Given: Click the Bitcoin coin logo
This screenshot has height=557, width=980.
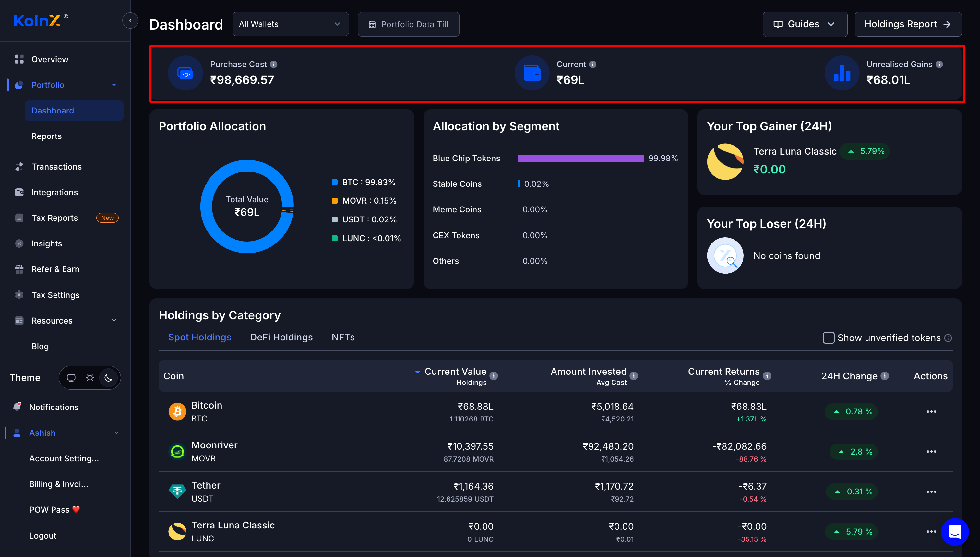Looking at the screenshot, I should (x=177, y=412).
